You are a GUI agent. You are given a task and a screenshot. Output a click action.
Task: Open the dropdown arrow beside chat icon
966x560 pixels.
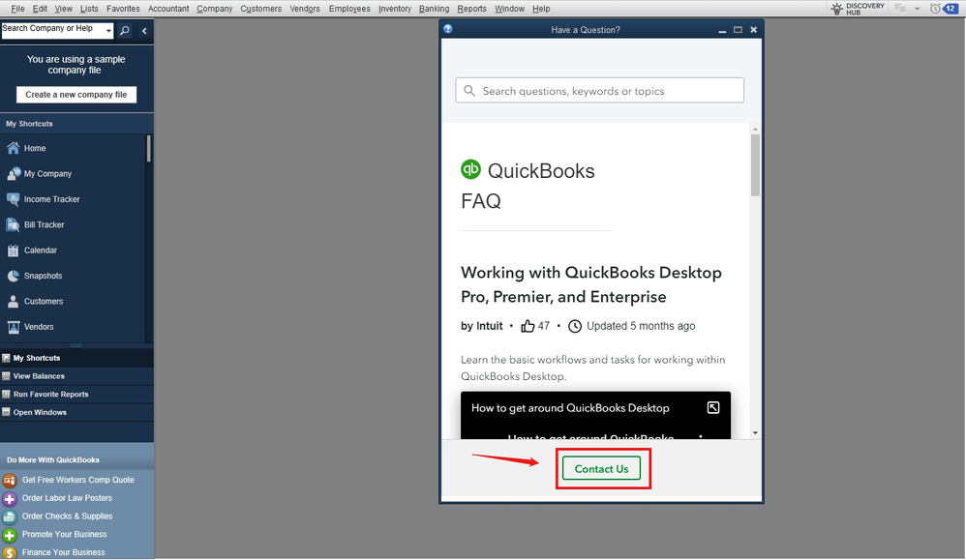pyautogui.click(x=917, y=9)
